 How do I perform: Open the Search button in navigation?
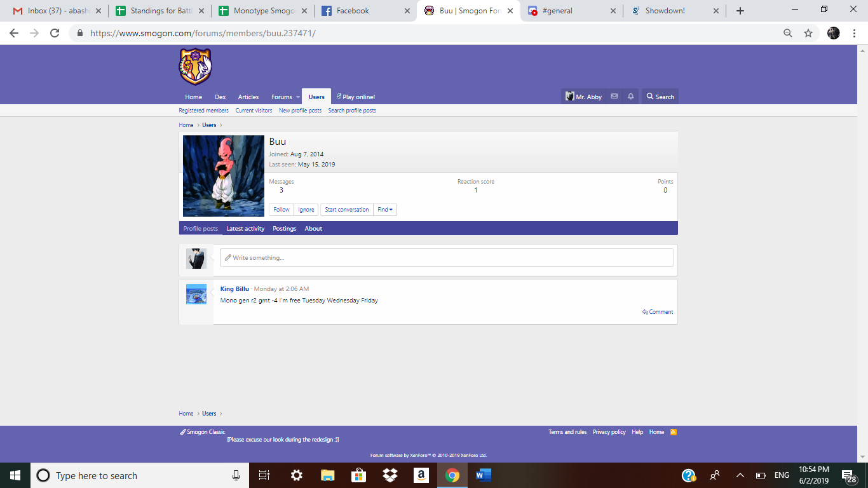tap(660, 97)
